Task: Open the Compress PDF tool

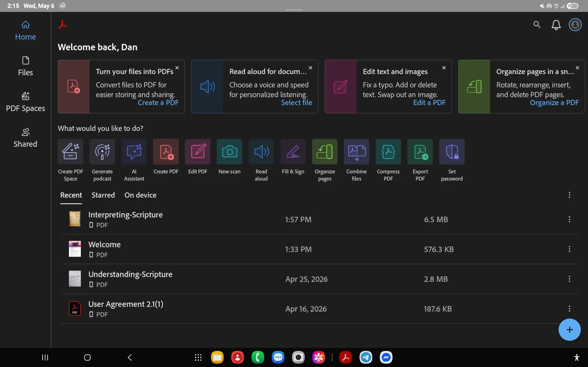Action: [x=388, y=160]
